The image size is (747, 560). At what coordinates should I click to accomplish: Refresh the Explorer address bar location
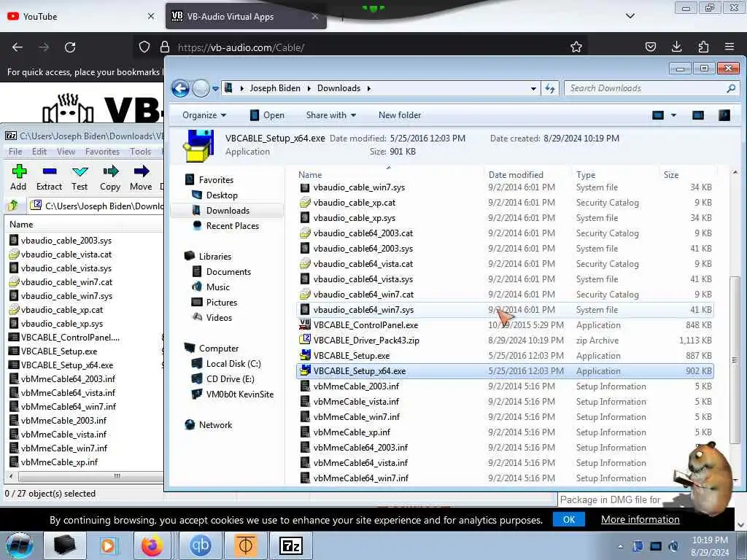tap(550, 88)
